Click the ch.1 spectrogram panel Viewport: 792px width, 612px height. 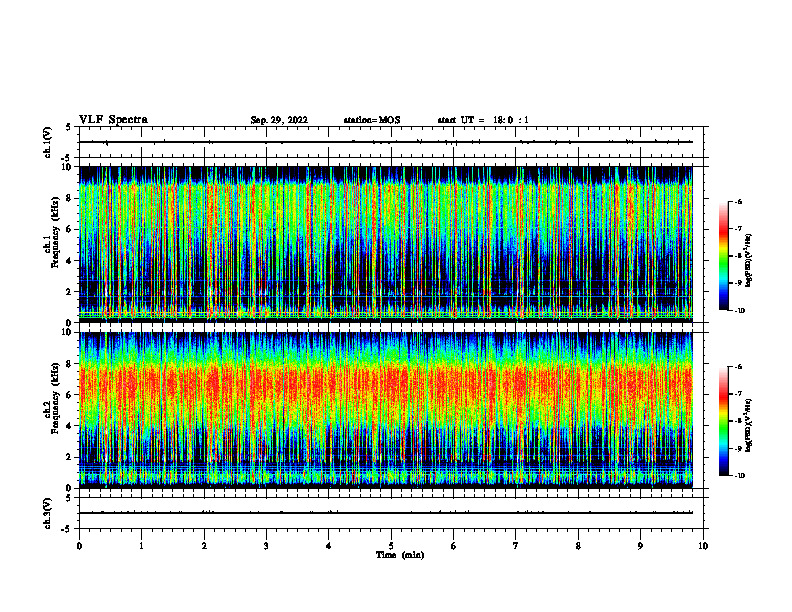[386, 244]
